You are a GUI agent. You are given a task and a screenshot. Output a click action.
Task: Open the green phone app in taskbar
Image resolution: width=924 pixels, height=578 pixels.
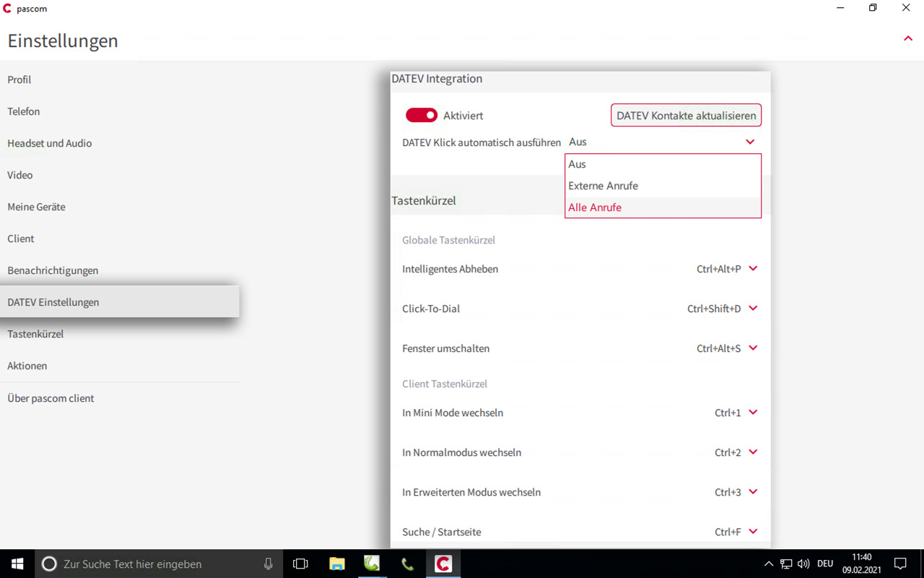tap(407, 564)
